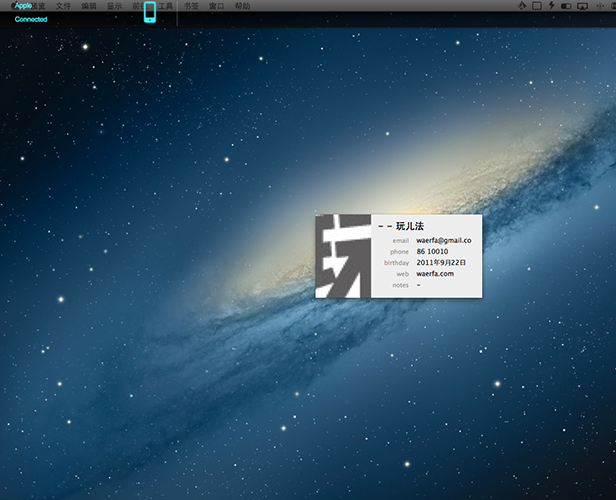Screen dimensions: 616x500
Task: Click the Apple logo in the menu bar
Action: click(13, 6)
